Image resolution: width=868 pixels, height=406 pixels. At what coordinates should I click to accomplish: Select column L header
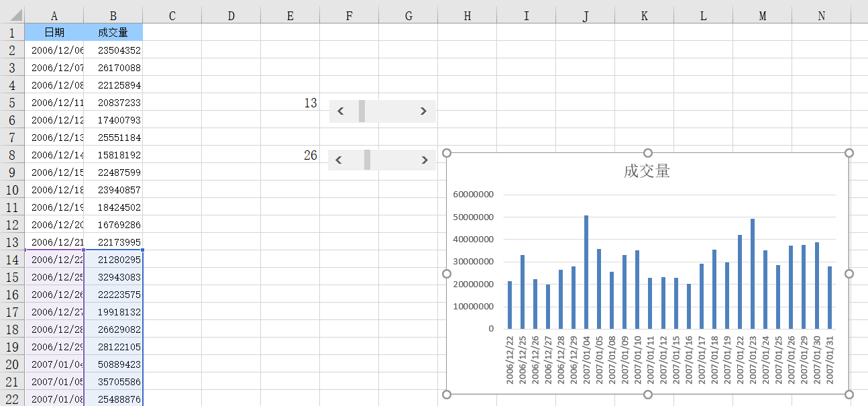coord(704,15)
